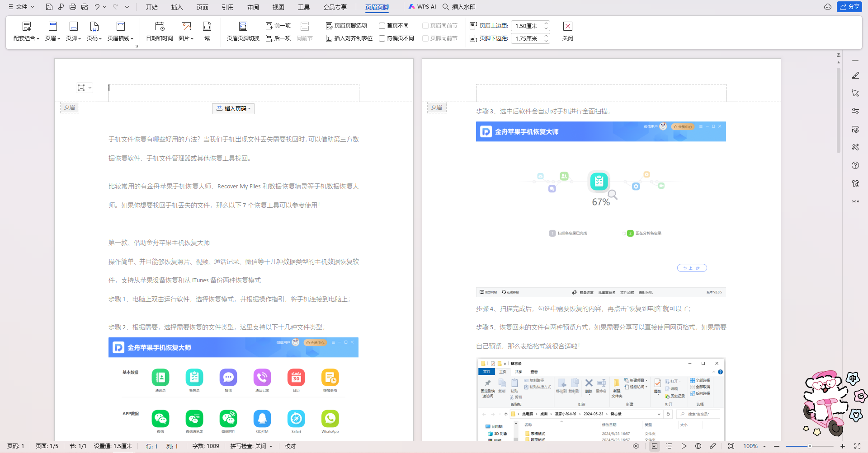Click fullscreen icon at status bar right
Image resolution: width=868 pixels, height=453 pixels.
[857, 446]
